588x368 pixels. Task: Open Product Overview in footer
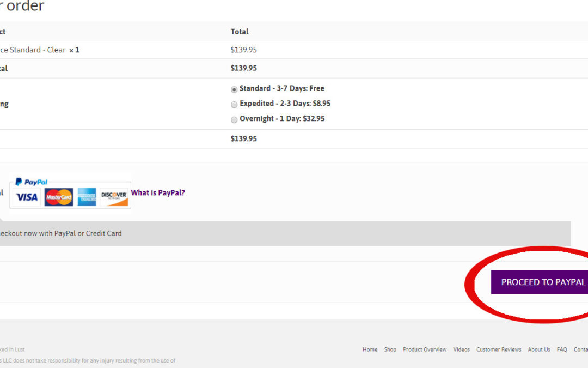[x=425, y=349]
